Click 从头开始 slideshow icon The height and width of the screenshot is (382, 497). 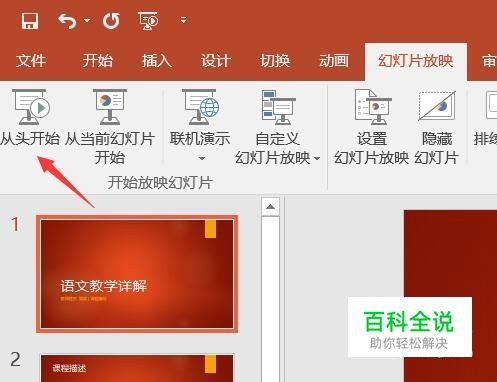31,107
